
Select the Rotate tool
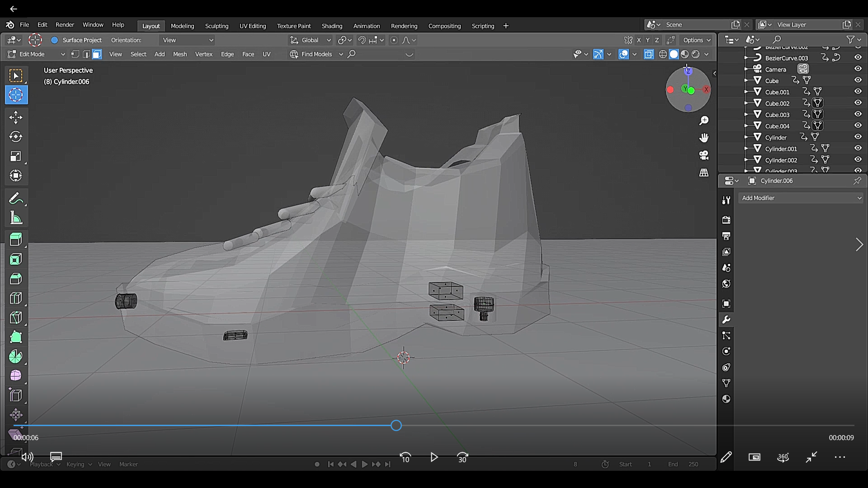click(x=16, y=137)
